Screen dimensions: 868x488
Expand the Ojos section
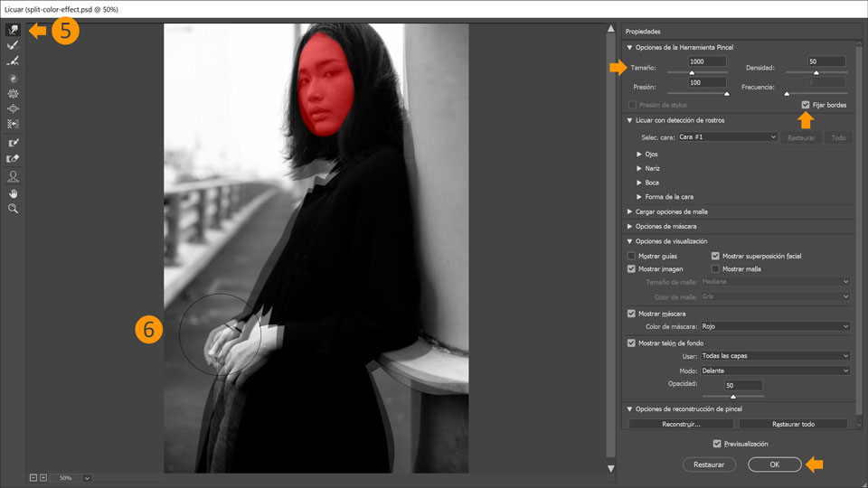coord(639,155)
